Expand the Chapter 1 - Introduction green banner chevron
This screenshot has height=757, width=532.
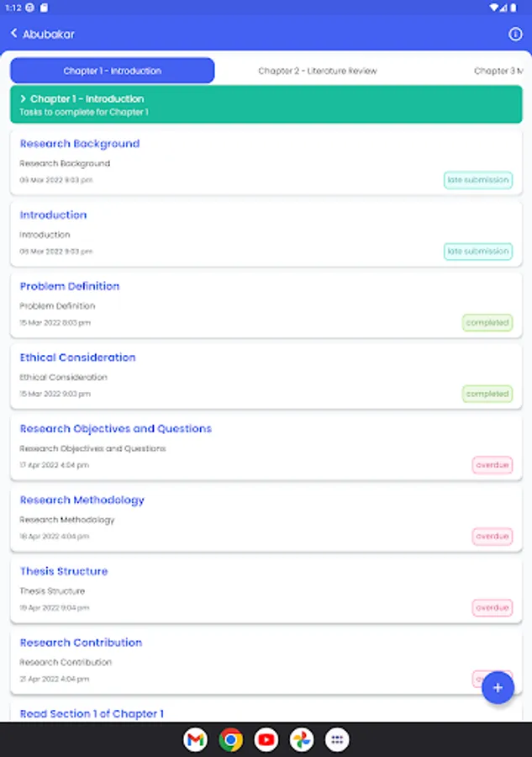23,98
